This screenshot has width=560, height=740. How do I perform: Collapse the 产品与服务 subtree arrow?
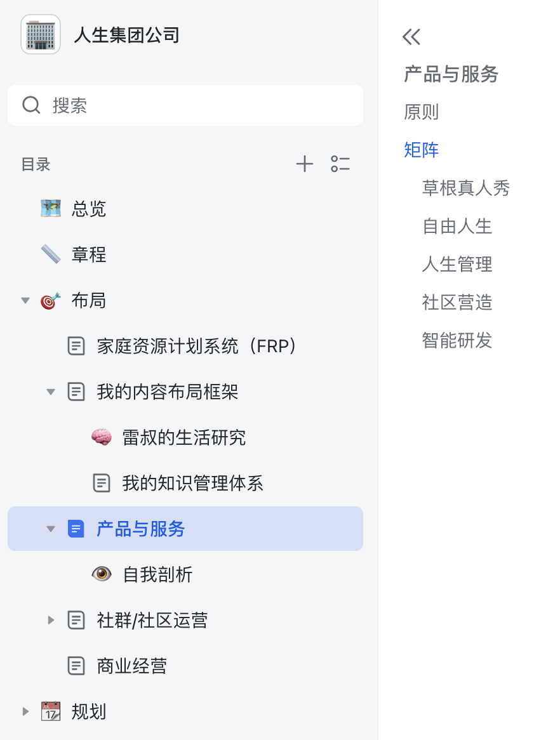coord(51,529)
